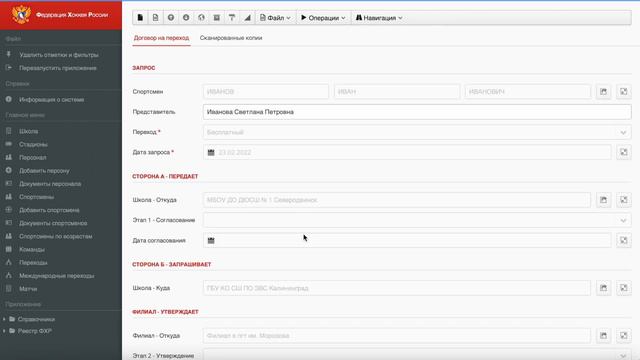Click the clear icon for Школа - Куда
This screenshot has width=640, height=360.
[624, 288]
